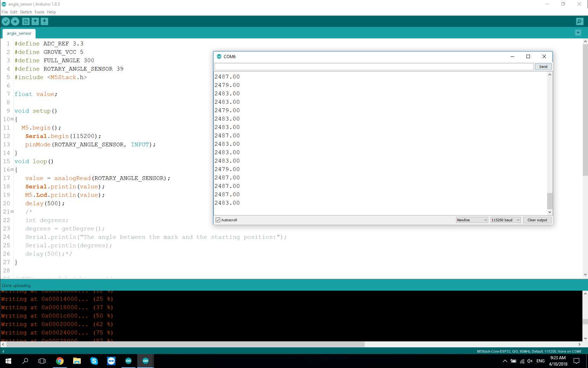Open the 115200 baud rate dropdown
The image size is (588, 368).
click(505, 220)
